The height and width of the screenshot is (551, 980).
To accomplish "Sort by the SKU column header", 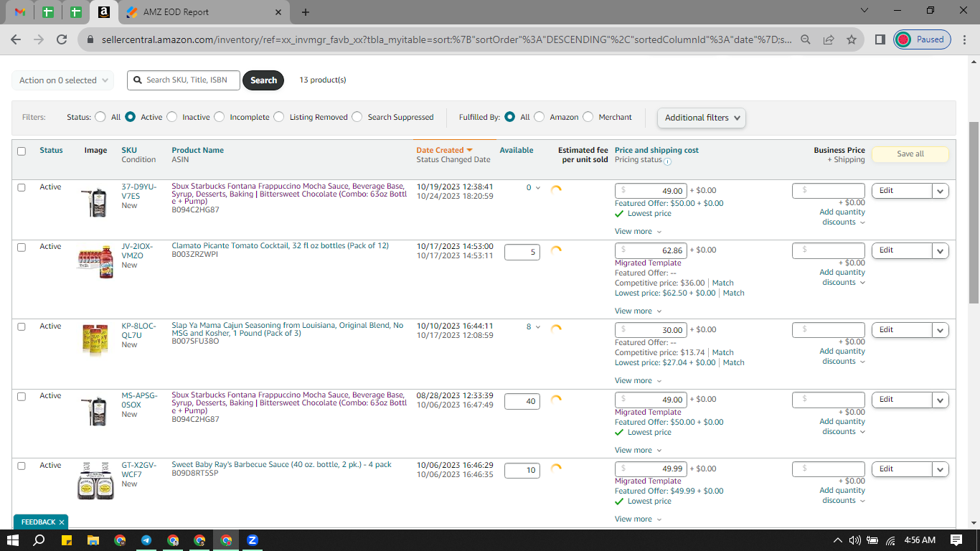I will [129, 151].
